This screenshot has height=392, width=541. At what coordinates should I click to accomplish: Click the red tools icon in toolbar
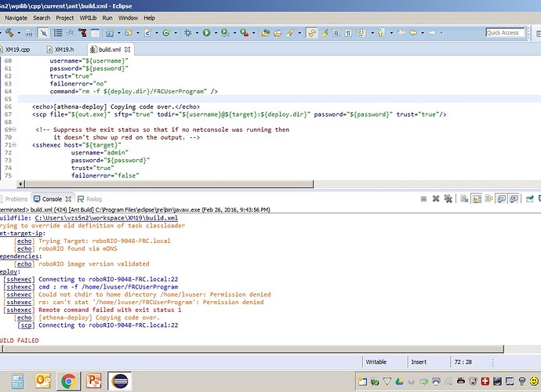tap(82, 33)
